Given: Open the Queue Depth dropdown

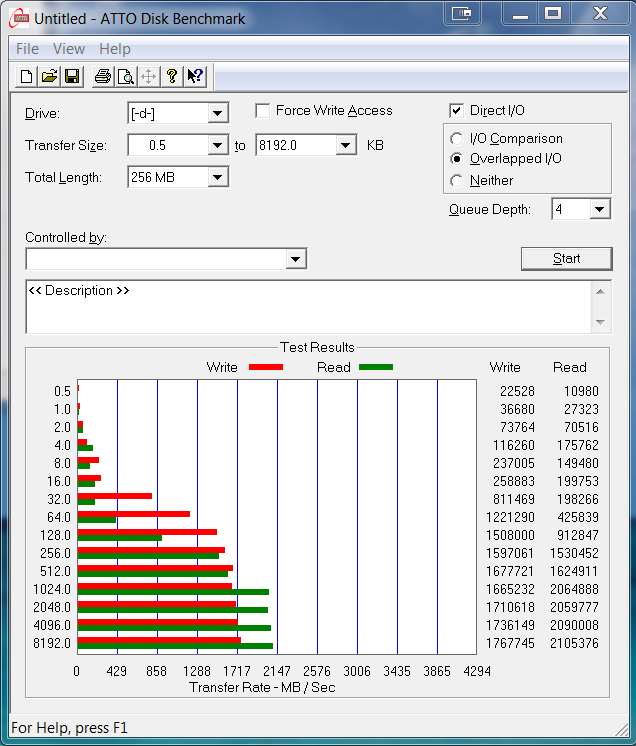Looking at the screenshot, I should (600, 209).
